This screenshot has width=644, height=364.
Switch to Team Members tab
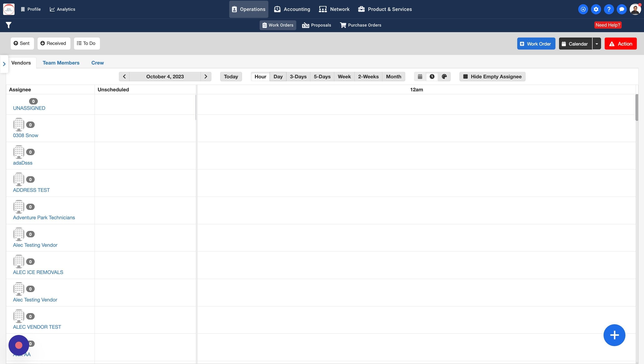point(61,63)
